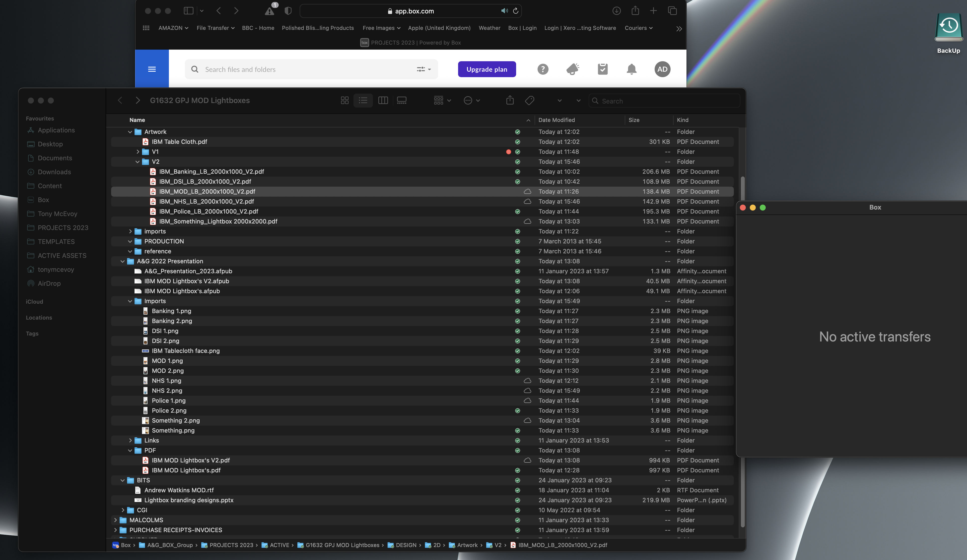This screenshot has width=967, height=560.
Task: Open BBC - Home bookmark
Action: 258,28
